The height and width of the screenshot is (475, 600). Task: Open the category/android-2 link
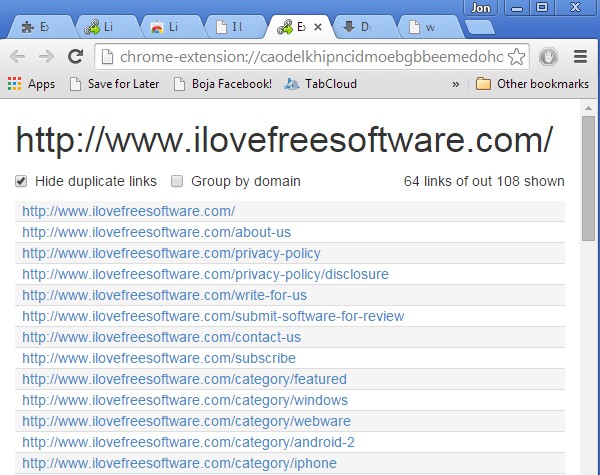pos(188,443)
